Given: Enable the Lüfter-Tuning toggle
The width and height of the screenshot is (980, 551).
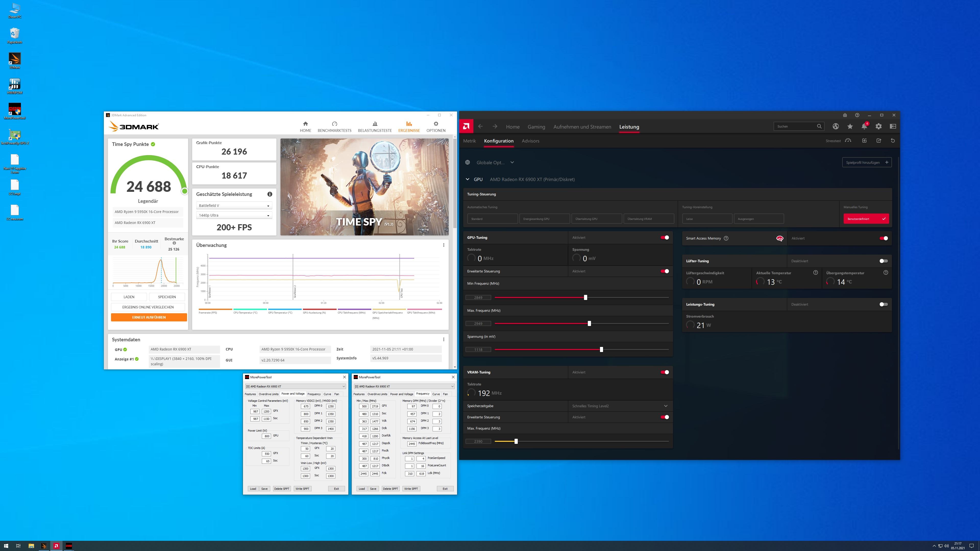Looking at the screenshot, I should tap(883, 261).
